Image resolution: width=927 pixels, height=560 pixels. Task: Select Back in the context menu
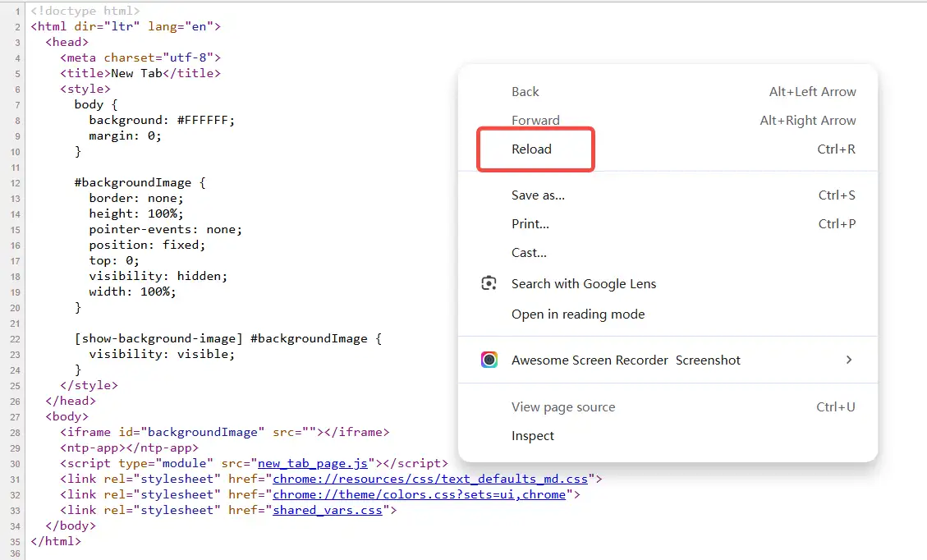pos(668,92)
